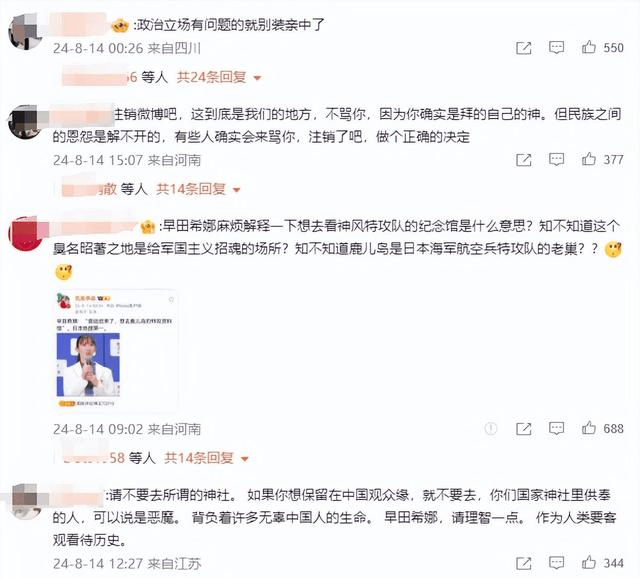Like the comment with 688 likes
Image resolution: width=640 pixels, height=578 pixels.
point(589,428)
